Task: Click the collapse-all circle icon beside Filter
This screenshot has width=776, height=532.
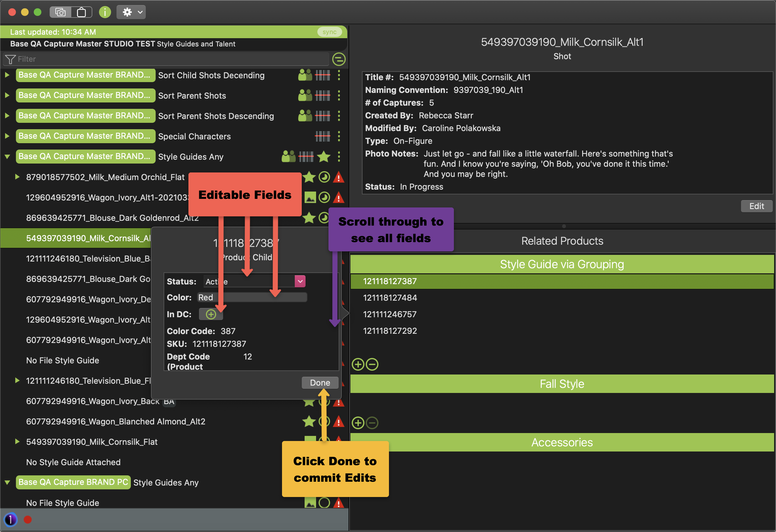Action: coord(339,59)
